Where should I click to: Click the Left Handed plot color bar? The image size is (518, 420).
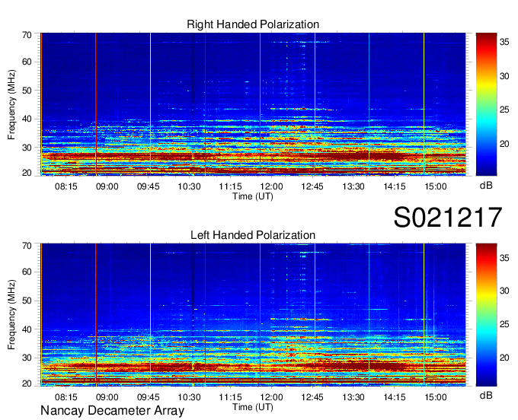point(486,315)
